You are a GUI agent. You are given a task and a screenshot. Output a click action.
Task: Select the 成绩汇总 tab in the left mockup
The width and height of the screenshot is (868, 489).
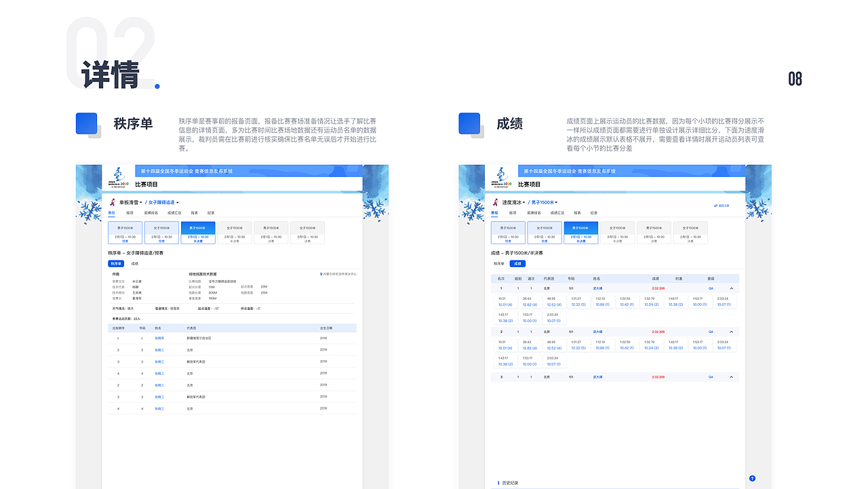tap(174, 213)
